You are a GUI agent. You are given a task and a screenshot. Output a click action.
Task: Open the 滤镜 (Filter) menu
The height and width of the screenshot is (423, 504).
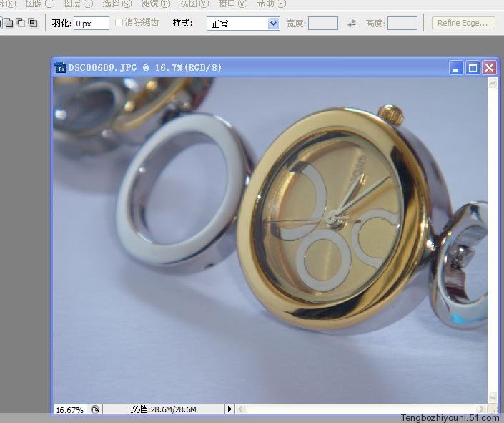(156, 4)
